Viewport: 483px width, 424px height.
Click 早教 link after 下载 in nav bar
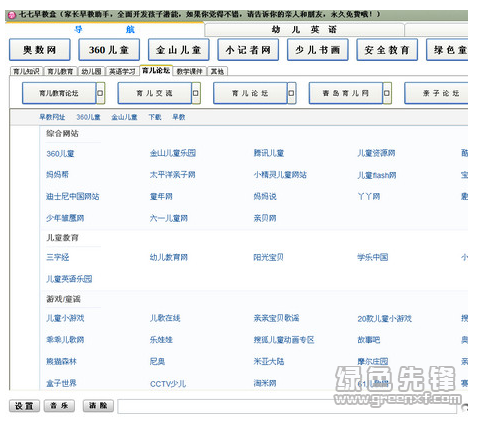179,117
